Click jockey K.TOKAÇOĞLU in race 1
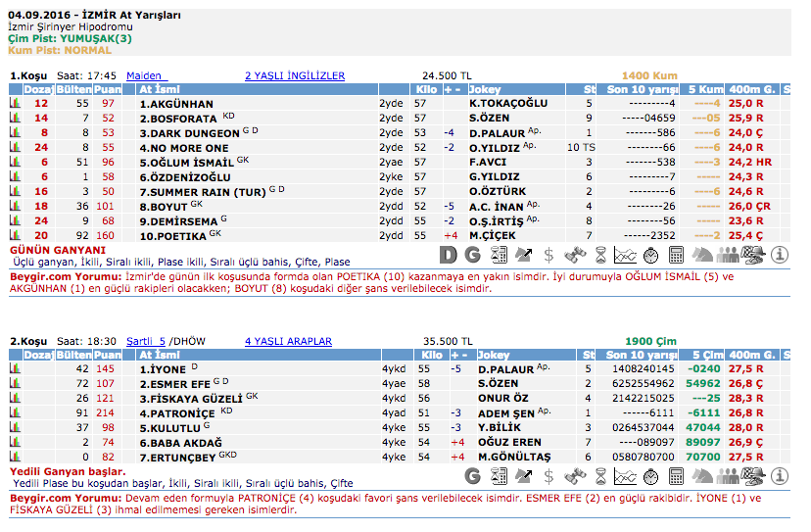 pyautogui.click(x=507, y=103)
